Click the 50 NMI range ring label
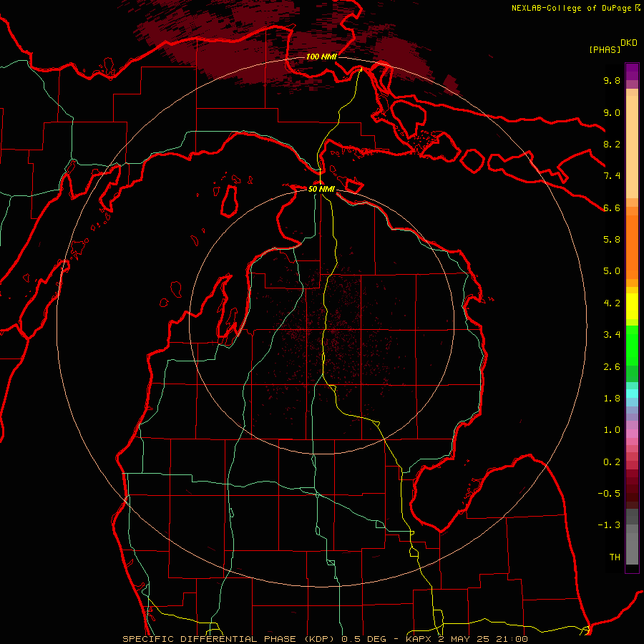Screen dimensions: 644x644 pos(321,189)
